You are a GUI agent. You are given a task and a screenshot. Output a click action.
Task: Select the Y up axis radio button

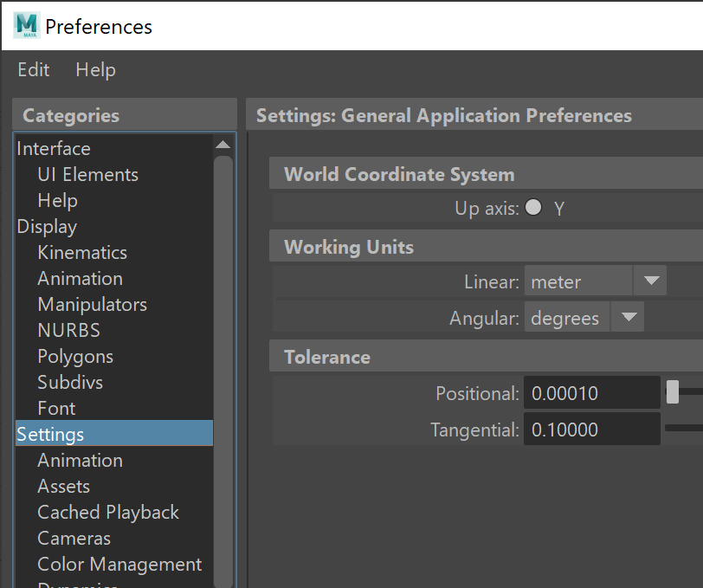tap(533, 208)
